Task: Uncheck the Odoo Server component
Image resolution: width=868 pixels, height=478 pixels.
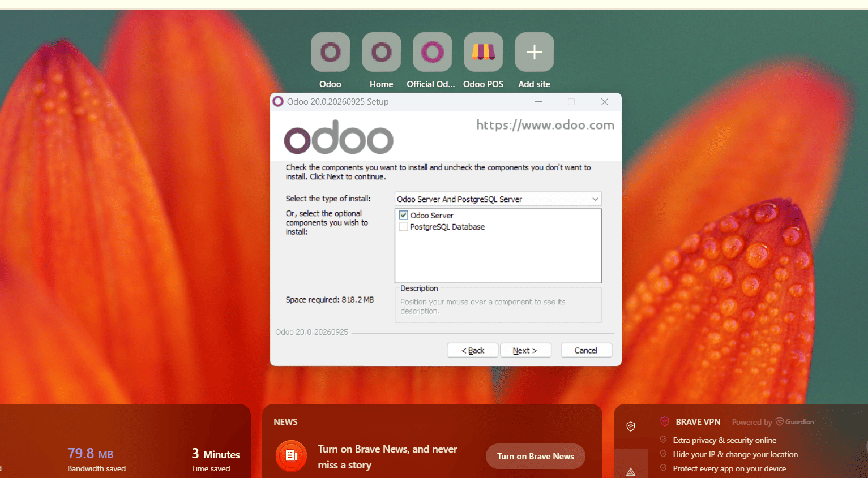Action: point(404,215)
